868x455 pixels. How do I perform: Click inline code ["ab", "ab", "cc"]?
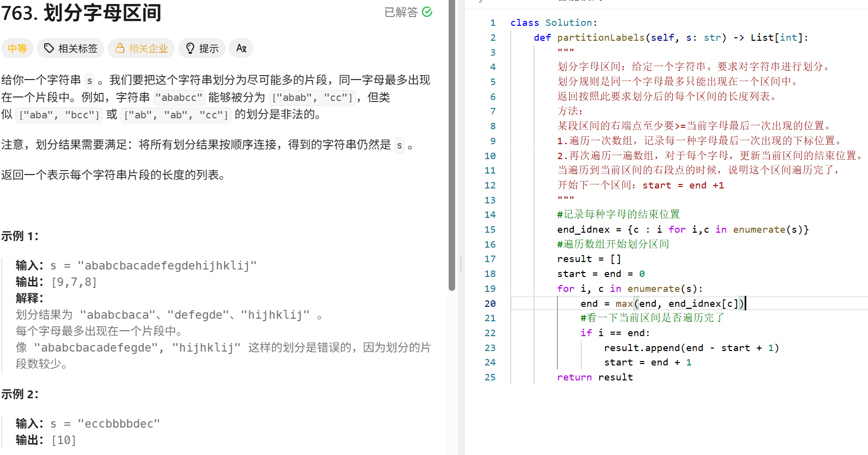(176, 115)
